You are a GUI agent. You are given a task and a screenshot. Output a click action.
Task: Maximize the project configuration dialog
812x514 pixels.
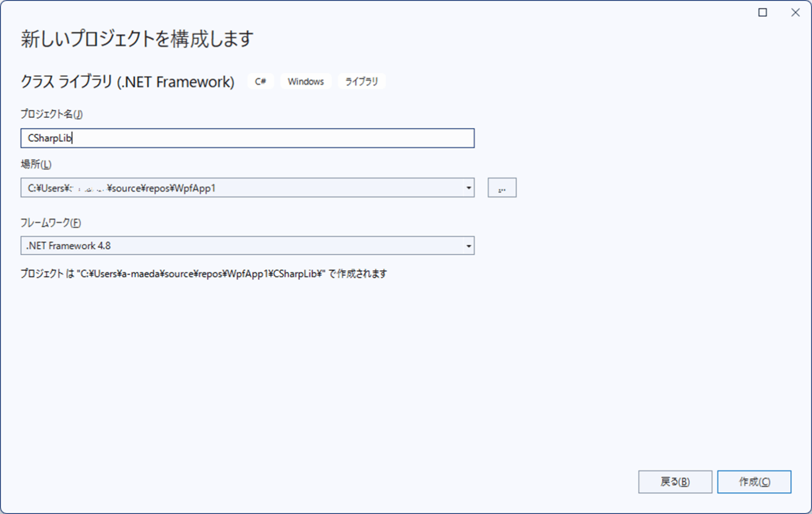point(762,12)
